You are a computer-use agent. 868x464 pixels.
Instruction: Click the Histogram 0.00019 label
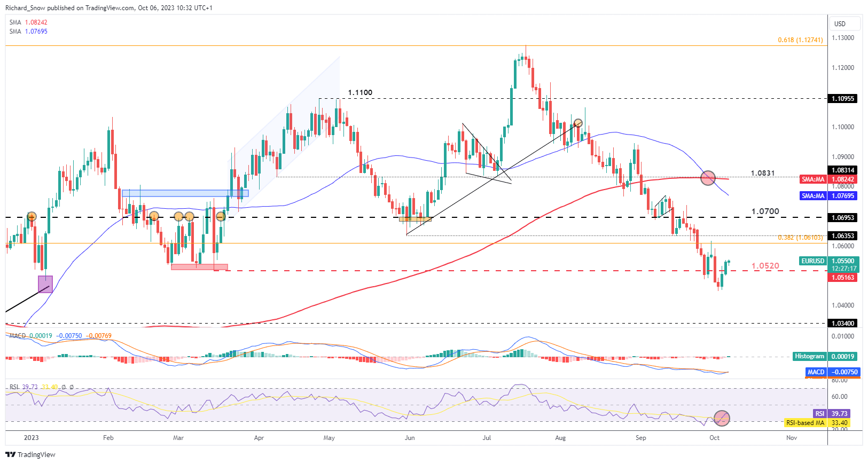[825, 356]
